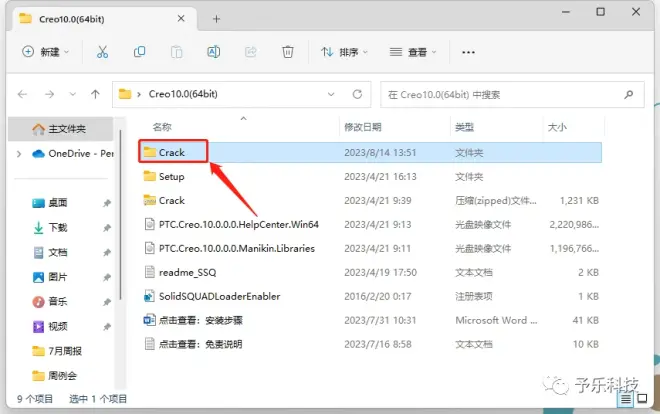
Task: Select Word document 点击查看：安装步骤
Action: [x=370, y=321]
